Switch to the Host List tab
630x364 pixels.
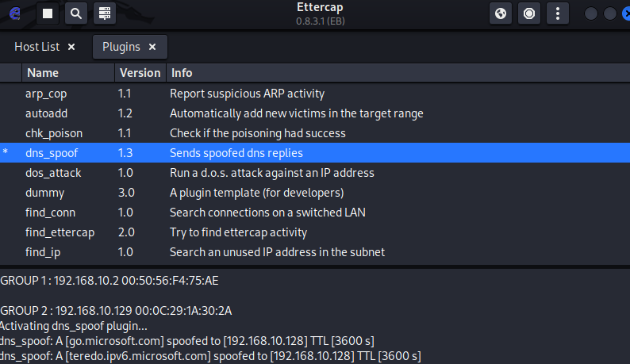[x=36, y=47]
